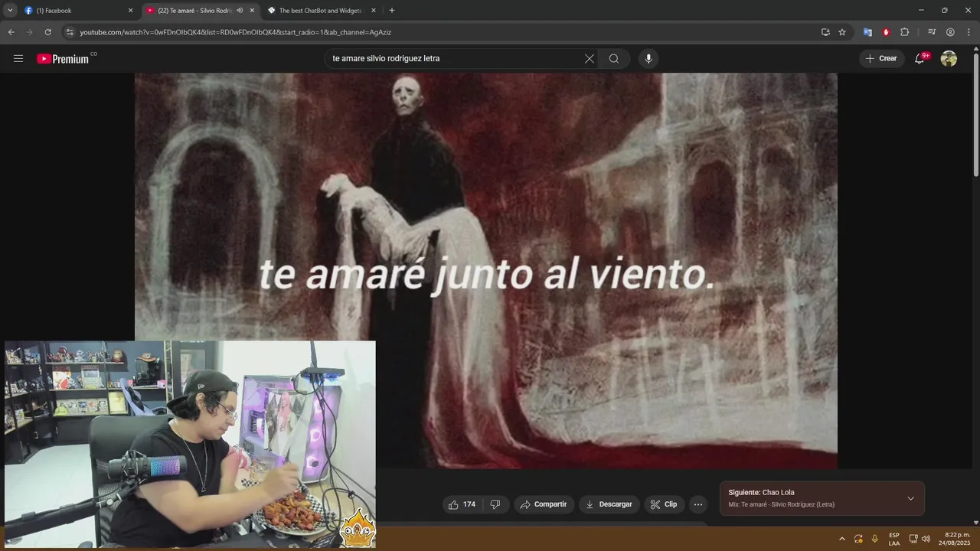This screenshot has width=980, height=551.
Task: Click the Crear button
Action: [x=881, y=58]
